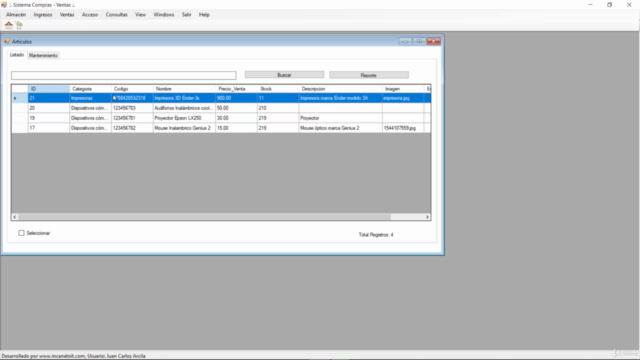Sort by the Descripcion column header
Image resolution: width=640 pixels, height=360 pixels.
pyautogui.click(x=340, y=89)
